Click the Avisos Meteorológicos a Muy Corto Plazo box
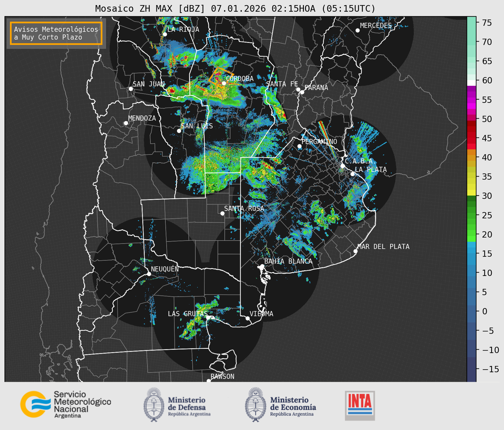Image resolution: width=504 pixels, height=430 pixels. (56, 33)
